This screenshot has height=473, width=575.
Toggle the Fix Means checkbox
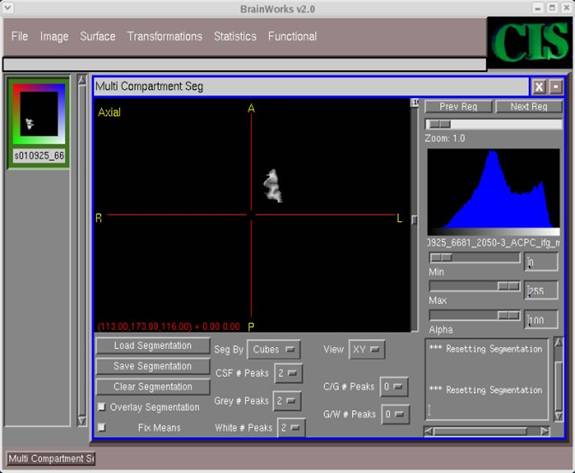pyautogui.click(x=101, y=427)
